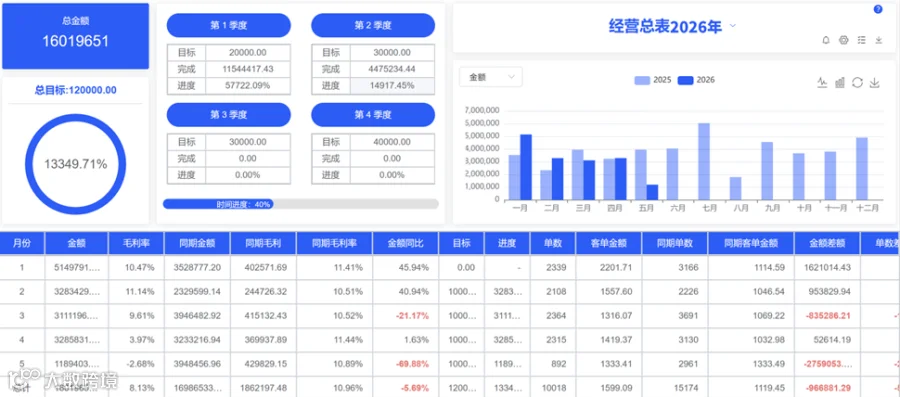The image size is (900, 397).
Task: Open the 金额 metric dropdown
Action: [x=491, y=77]
